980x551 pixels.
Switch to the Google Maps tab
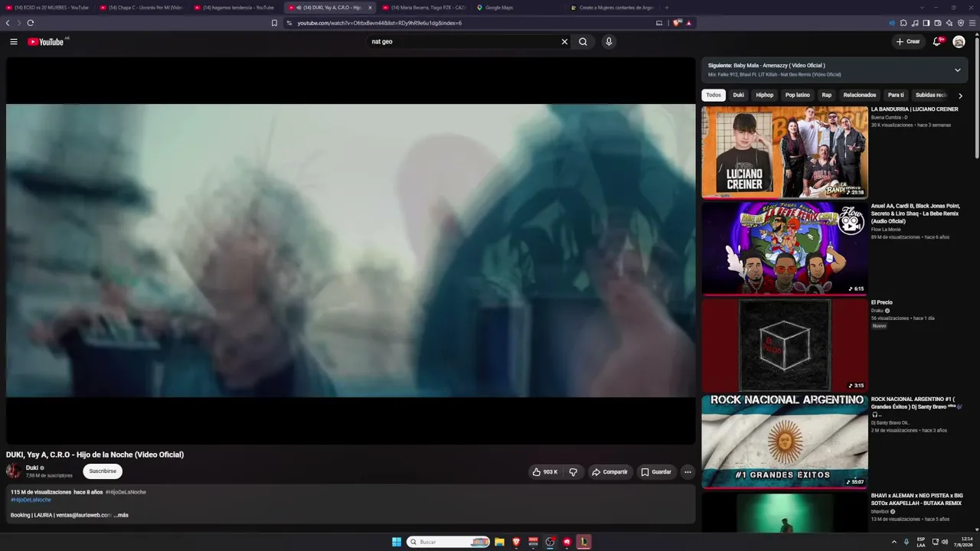tap(519, 8)
